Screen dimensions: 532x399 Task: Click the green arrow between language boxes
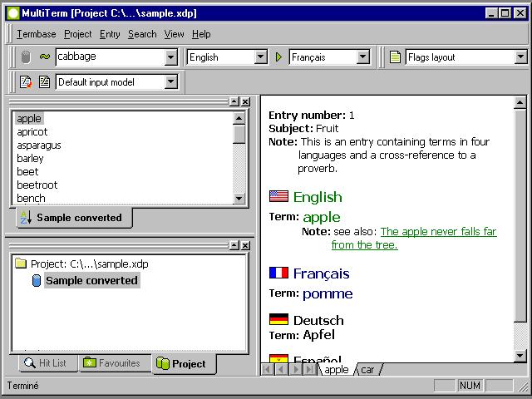[278, 57]
